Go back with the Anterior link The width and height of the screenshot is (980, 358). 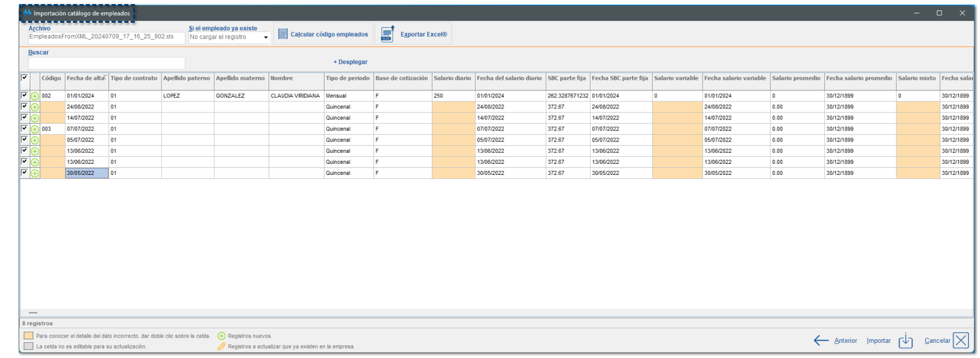point(845,341)
